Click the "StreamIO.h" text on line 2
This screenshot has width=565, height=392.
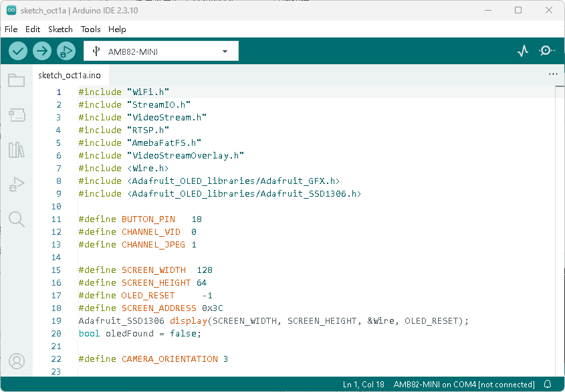[158, 104]
